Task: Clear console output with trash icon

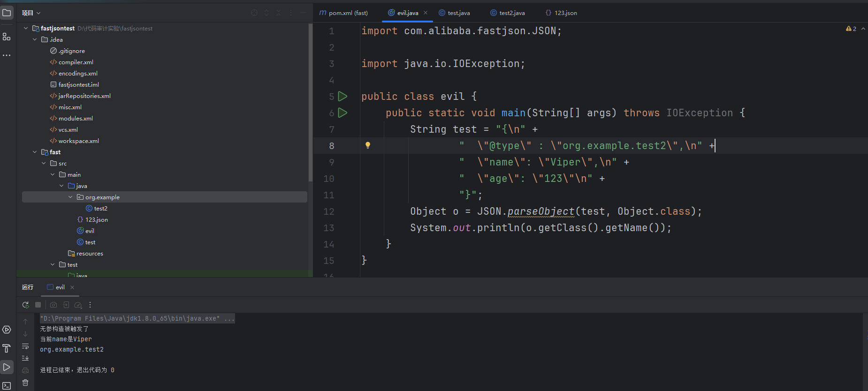Action: click(x=25, y=383)
